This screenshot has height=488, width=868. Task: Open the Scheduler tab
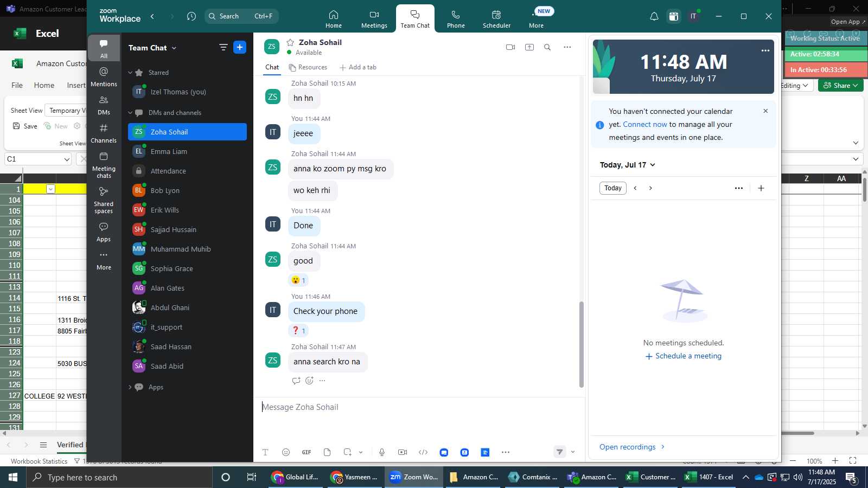tap(496, 19)
